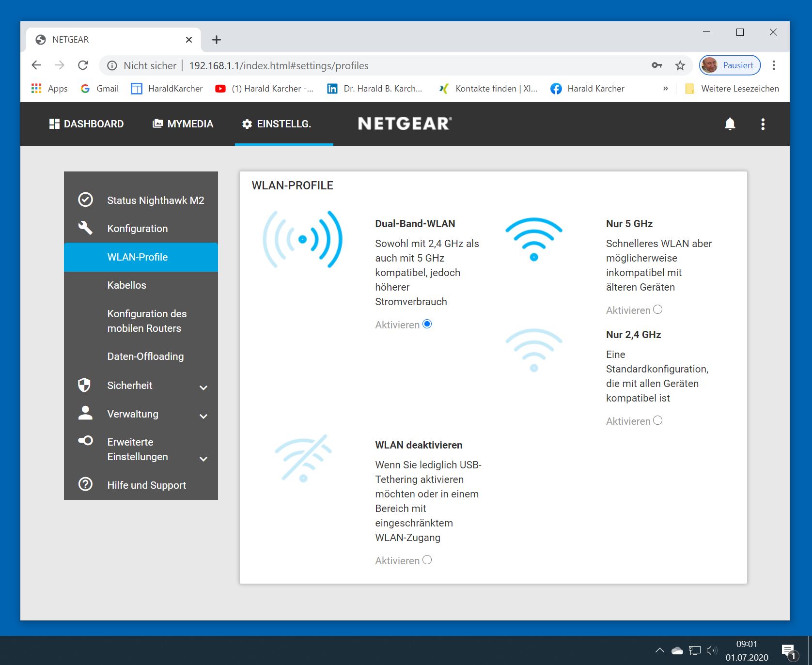
Task: Open the Kabellos settings page
Action: pos(127,285)
